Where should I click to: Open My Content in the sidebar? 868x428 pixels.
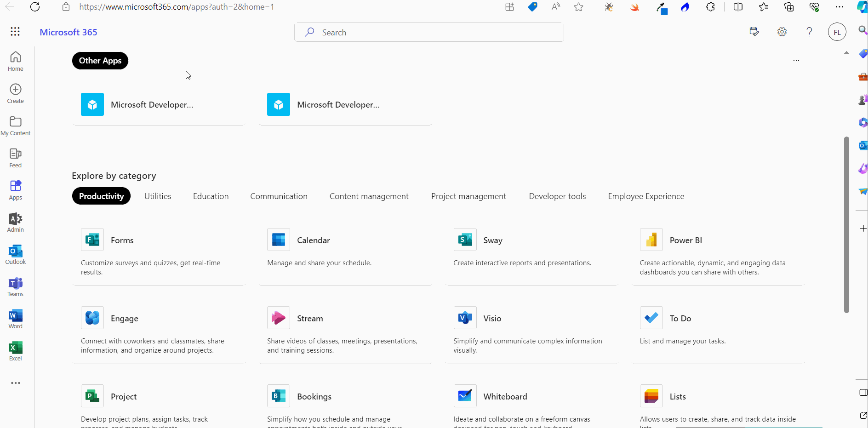coord(15,126)
